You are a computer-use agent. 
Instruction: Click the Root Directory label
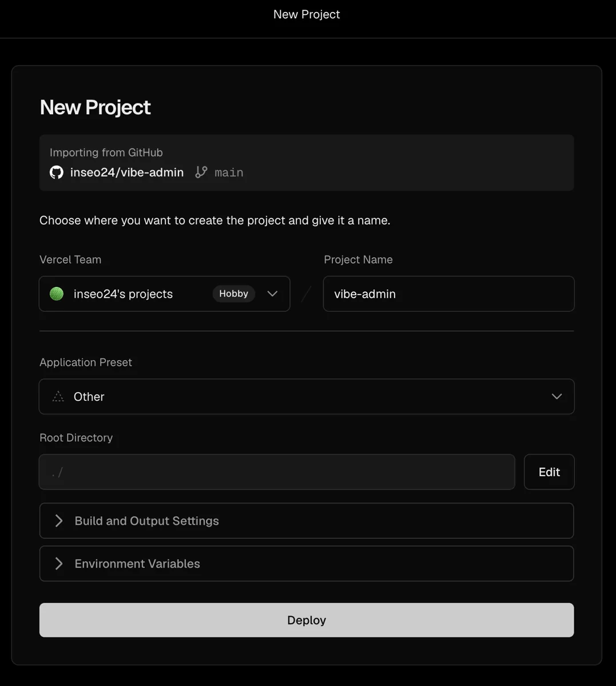point(76,438)
